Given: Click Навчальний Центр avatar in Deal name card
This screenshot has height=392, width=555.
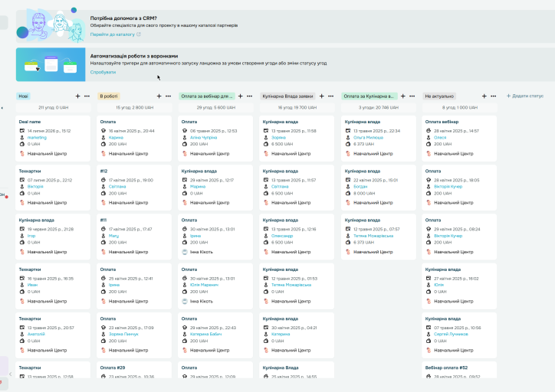Looking at the screenshot, I should pos(22,153).
